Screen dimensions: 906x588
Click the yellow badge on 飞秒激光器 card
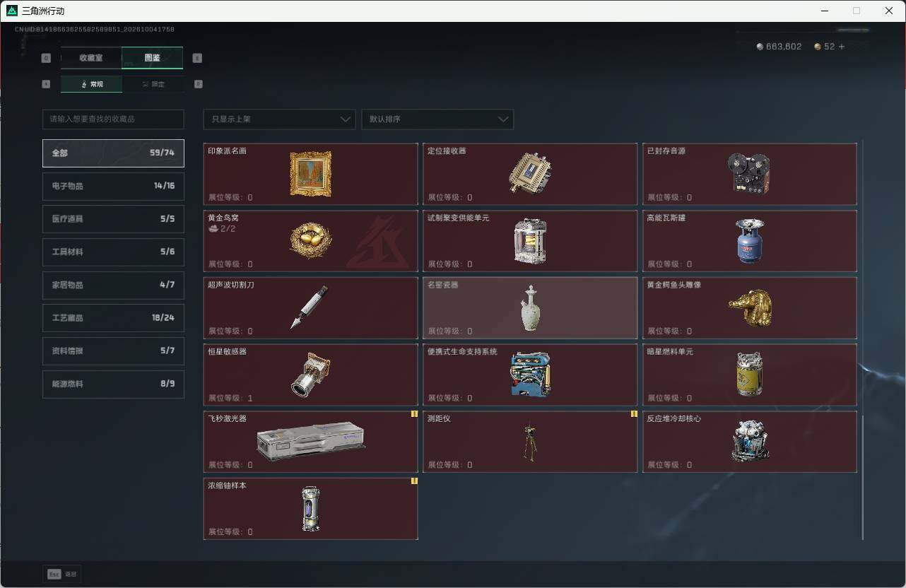click(x=414, y=414)
